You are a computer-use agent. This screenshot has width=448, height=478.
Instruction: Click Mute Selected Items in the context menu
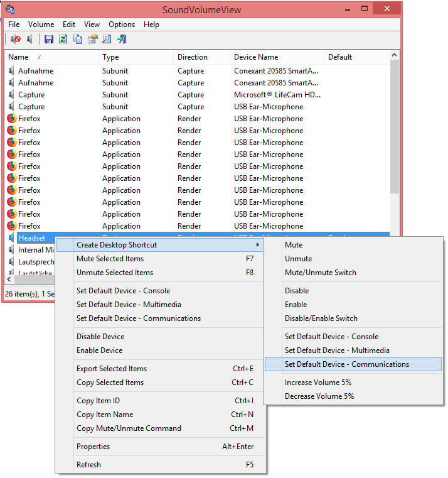click(x=110, y=259)
